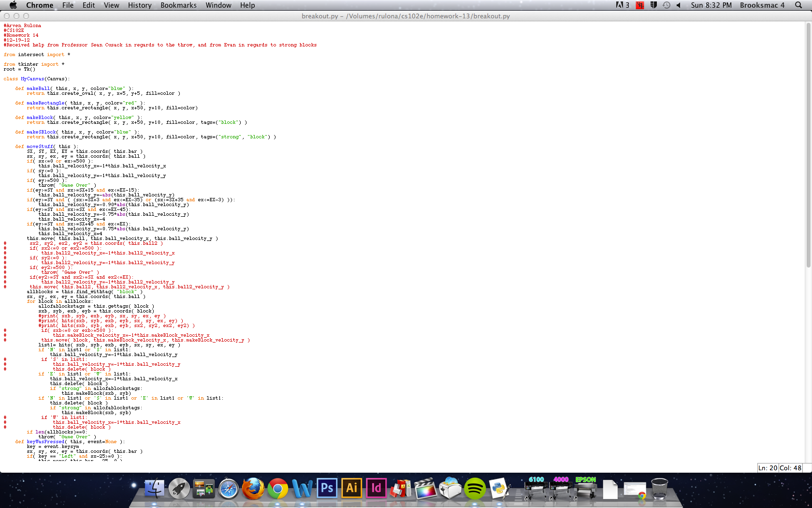
Task: Click the Firefox dock icon
Action: point(253,489)
